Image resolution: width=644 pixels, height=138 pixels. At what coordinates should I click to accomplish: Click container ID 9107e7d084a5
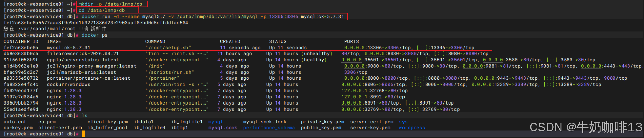coord(21,97)
